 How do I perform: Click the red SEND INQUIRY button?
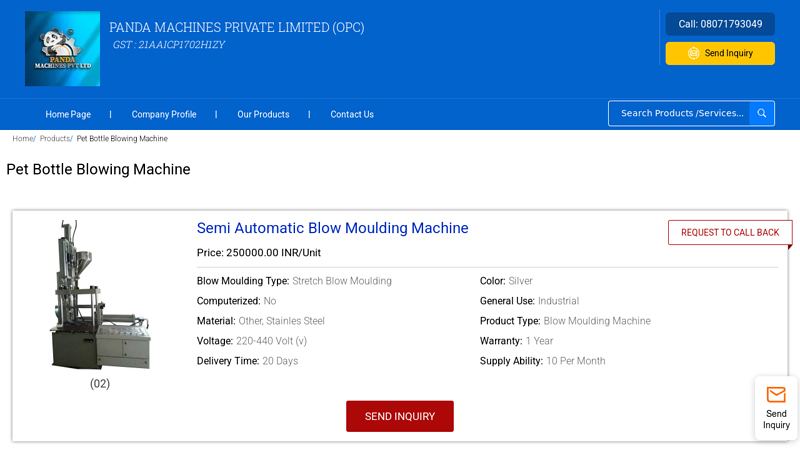coord(399,416)
